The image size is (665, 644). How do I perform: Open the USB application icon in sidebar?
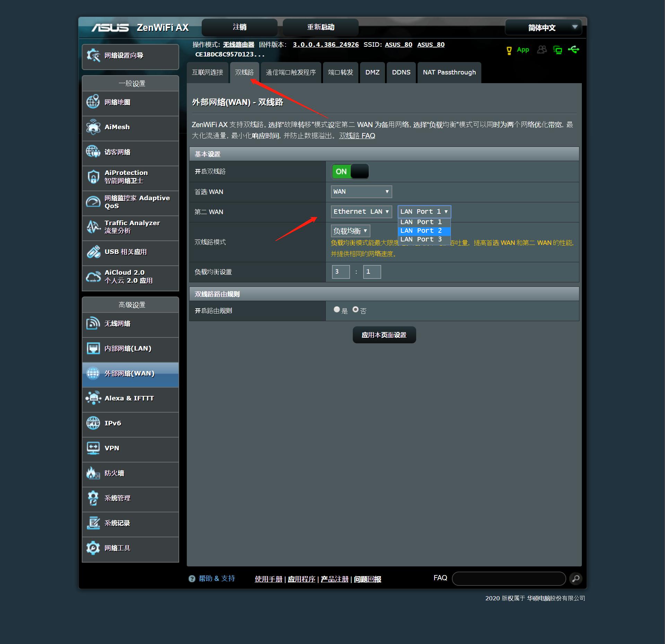93,252
